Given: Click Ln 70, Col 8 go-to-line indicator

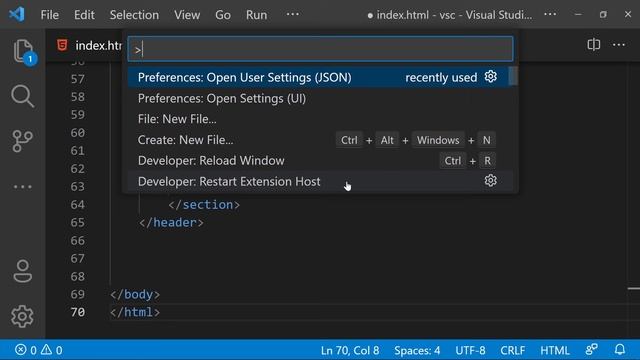Looking at the screenshot, I should pyautogui.click(x=350, y=350).
